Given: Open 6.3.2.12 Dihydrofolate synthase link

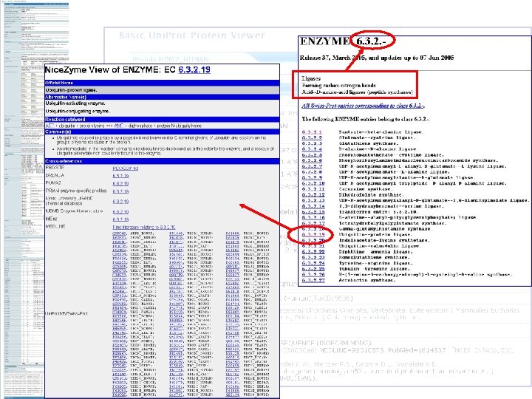Looking at the screenshot, I should [x=313, y=195].
